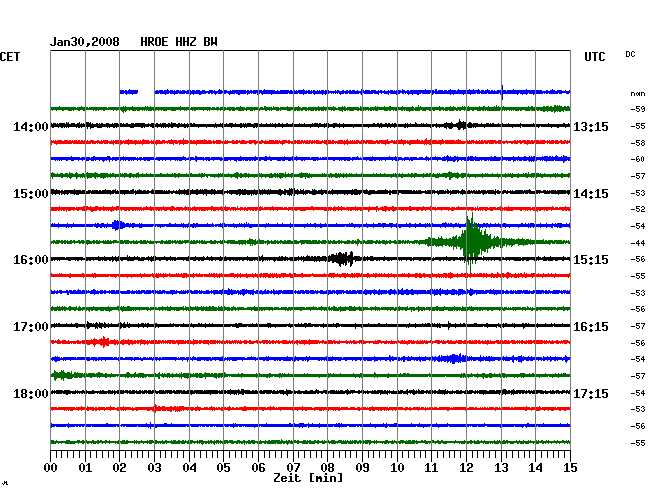Click the 14:00 CET time label
The width and height of the screenshot is (650, 494).
(31, 126)
